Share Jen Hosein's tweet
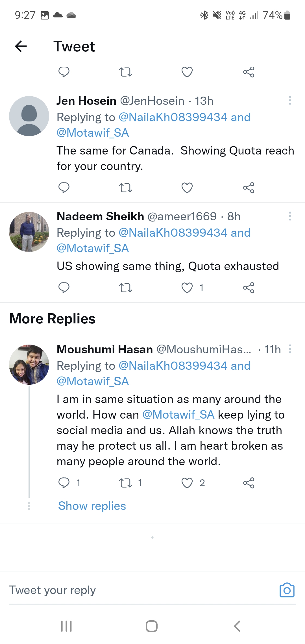 249,188
